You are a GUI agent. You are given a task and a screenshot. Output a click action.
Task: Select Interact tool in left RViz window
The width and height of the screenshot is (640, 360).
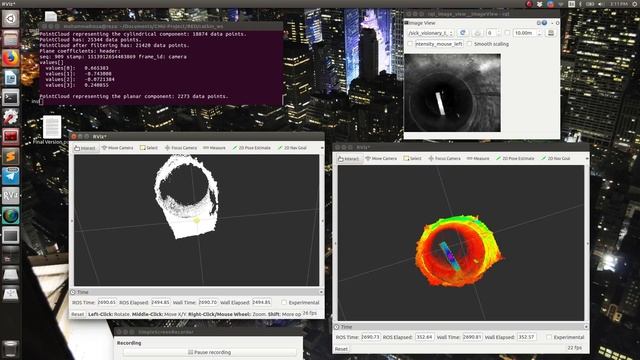(x=85, y=148)
